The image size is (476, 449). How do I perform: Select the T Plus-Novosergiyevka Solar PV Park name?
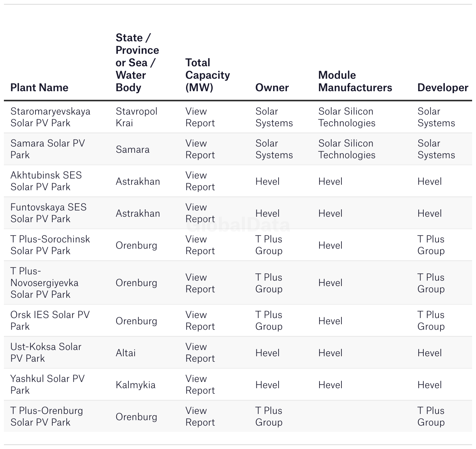click(44, 283)
